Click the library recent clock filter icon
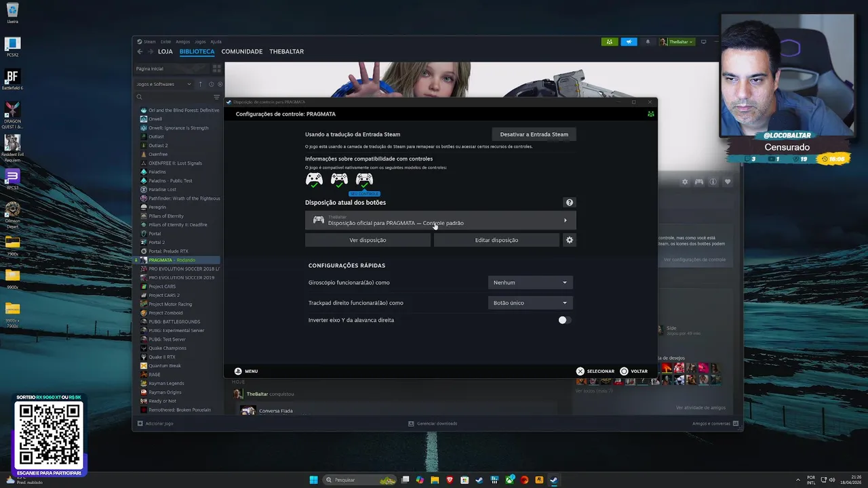868x488 pixels. click(212, 84)
